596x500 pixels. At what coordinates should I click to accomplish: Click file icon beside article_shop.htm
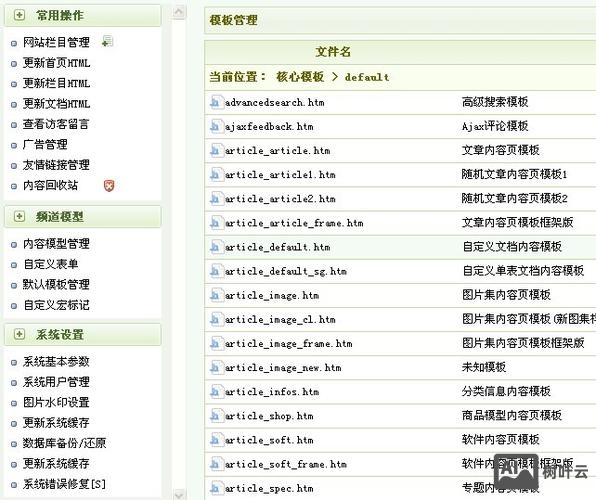pos(216,416)
